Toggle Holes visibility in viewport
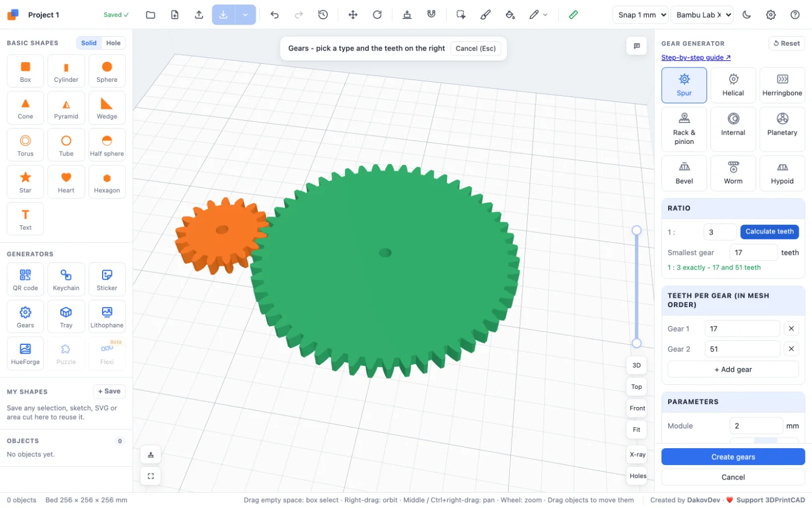This screenshot has height=508, width=812. (637, 476)
